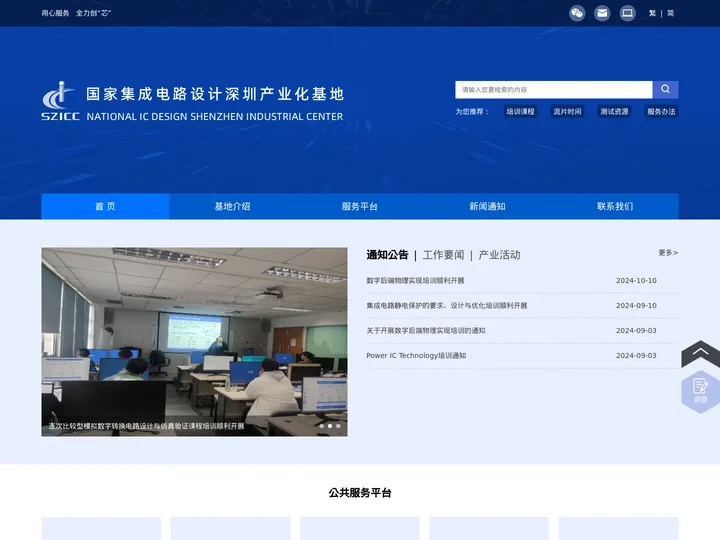Click the 公共服务平台 heading
The width and height of the screenshot is (720, 540).
click(360, 493)
